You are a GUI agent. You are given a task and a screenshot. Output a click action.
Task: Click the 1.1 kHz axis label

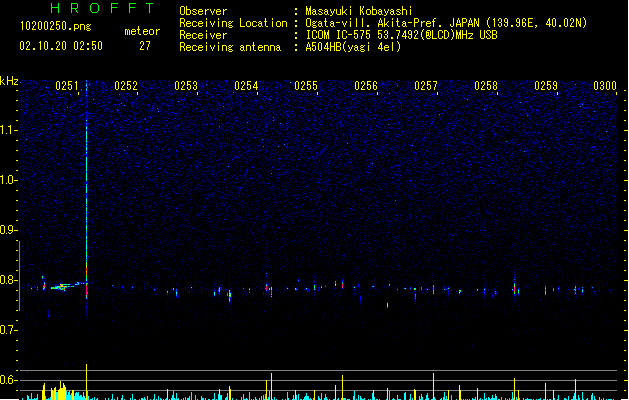pyautogui.click(x=8, y=130)
